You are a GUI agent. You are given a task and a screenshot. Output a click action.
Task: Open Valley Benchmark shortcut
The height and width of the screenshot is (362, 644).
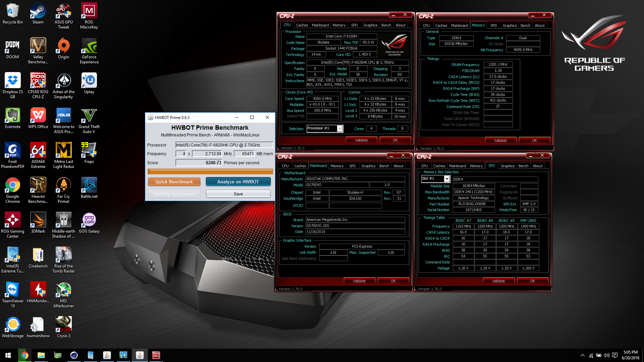(38, 51)
